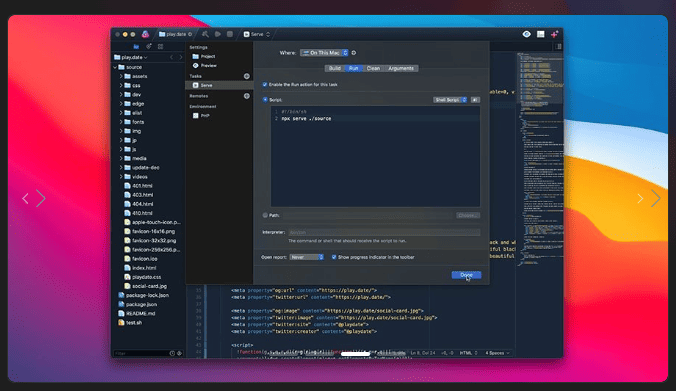Screen dimensions: 676x391
Task: Select the package.json file
Action: point(138,304)
